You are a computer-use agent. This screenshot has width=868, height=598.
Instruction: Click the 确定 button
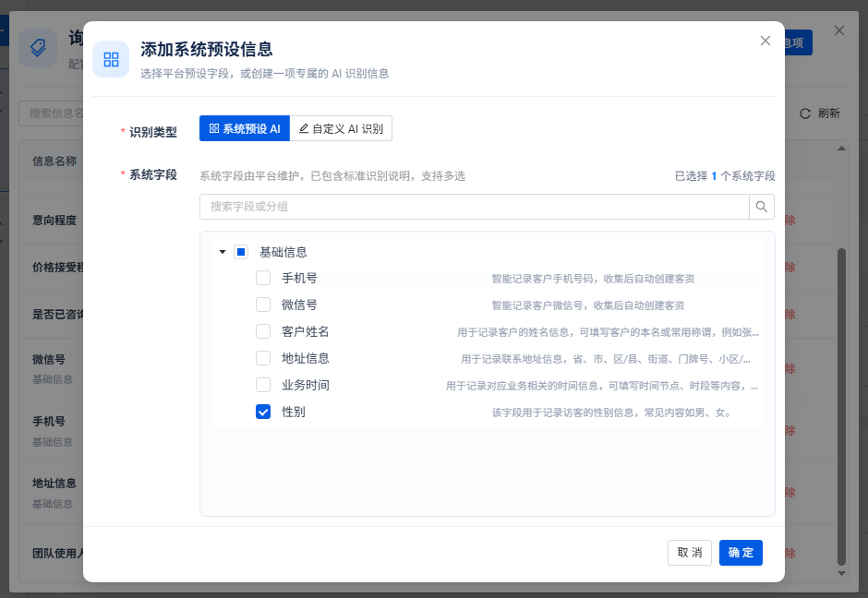741,553
